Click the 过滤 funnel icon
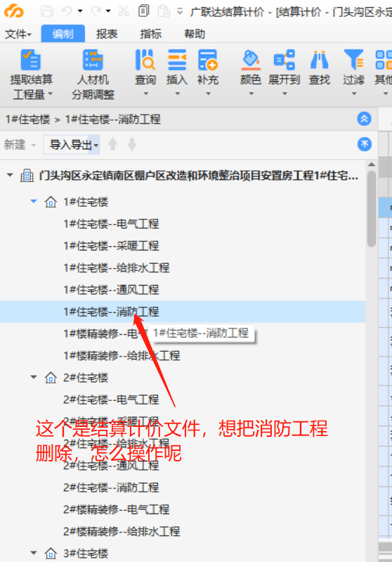 click(353, 60)
